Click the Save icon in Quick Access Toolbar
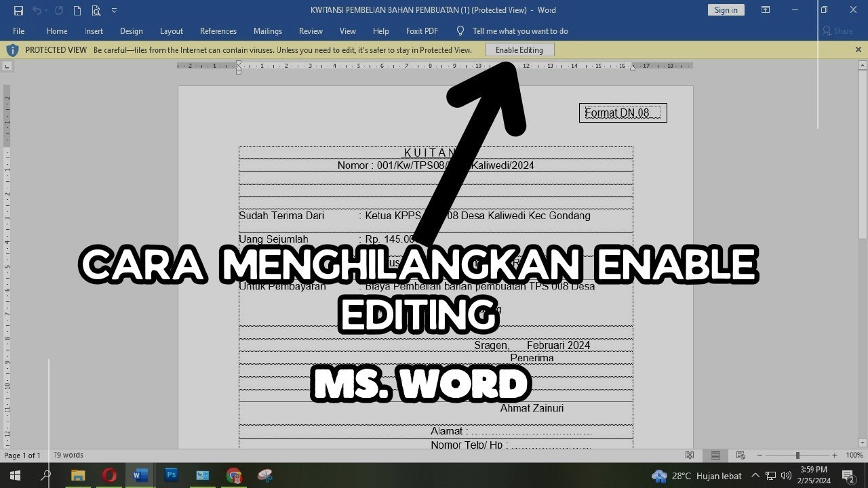868x488 pixels. [x=18, y=10]
